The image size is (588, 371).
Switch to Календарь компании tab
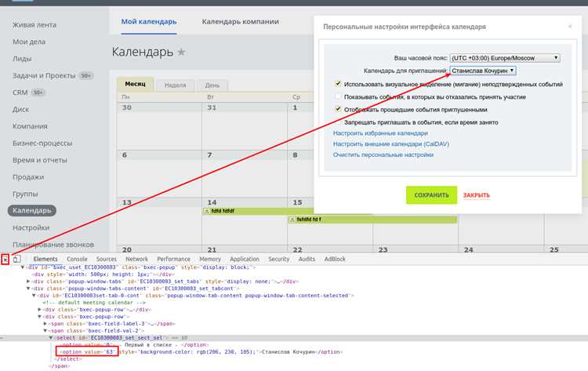pyautogui.click(x=241, y=22)
